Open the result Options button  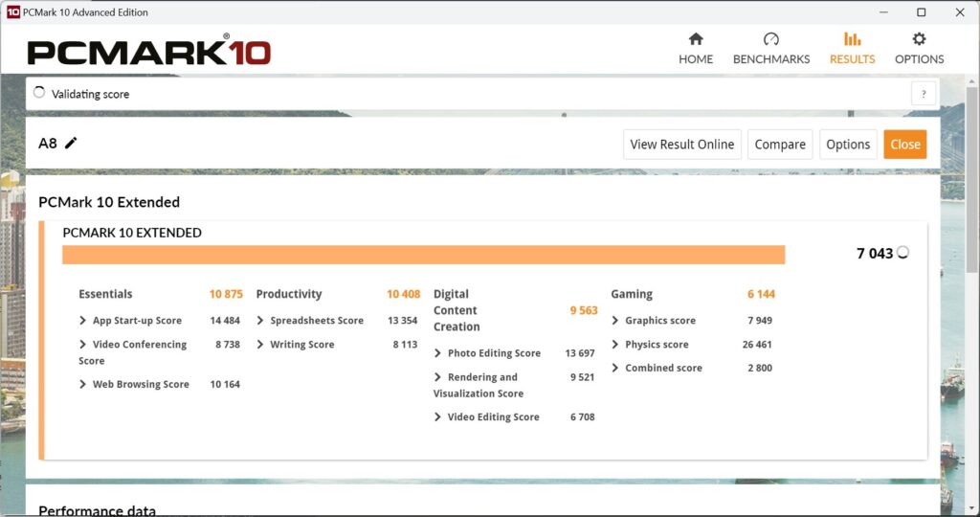848,145
